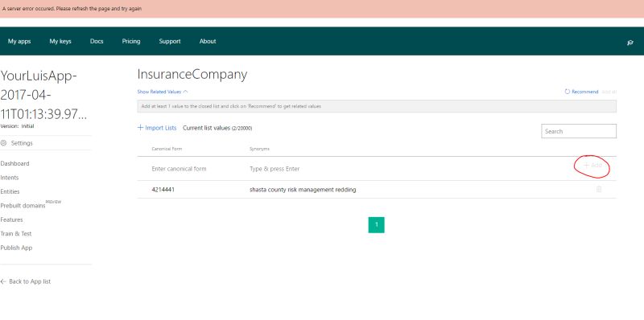The height and width of the screenshot is (320, 644).
Task: Open the About page
Action: (x=208, y=41)
